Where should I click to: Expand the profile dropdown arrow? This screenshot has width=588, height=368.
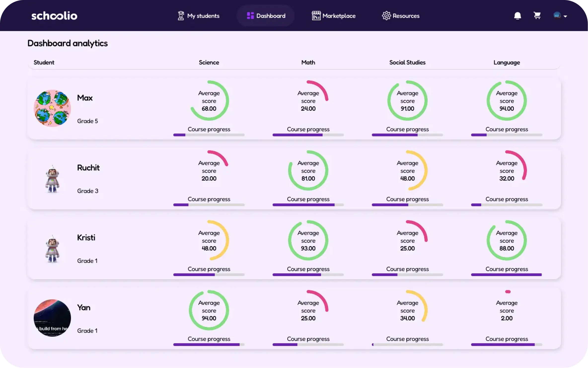click(x=565, y=16)
